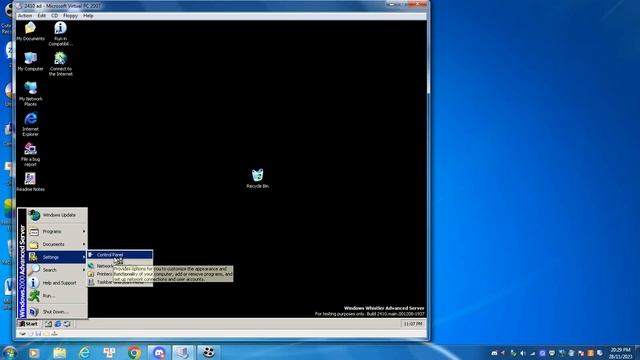640x360 pixels.
Task: Click the Taskbar item icon in Settings submenu
Action: point(91,282)
